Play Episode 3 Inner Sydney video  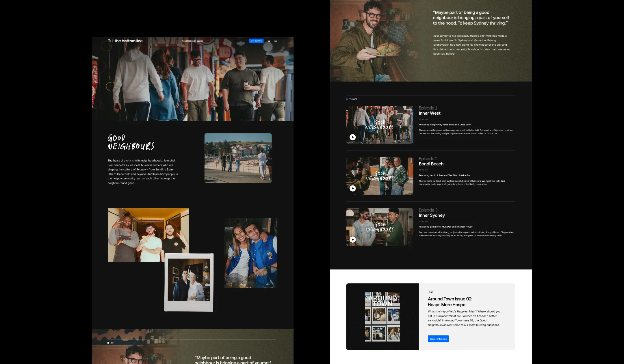tap(352, 239)
